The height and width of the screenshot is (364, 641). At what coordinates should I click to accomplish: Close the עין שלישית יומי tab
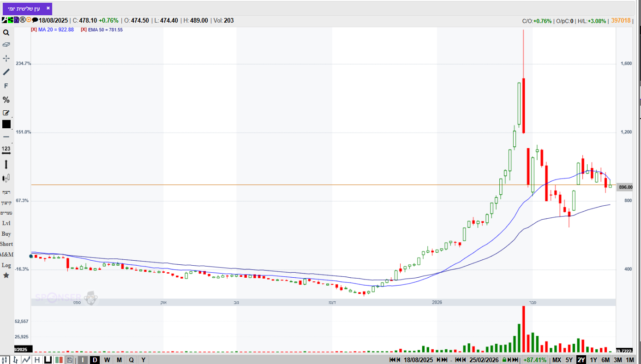point(48,8)
